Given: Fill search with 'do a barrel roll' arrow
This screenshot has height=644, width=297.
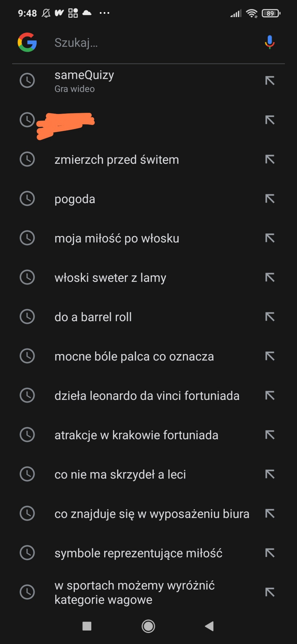Looking at the screenshot, I should pyautogui.click(x=270, y=317).
